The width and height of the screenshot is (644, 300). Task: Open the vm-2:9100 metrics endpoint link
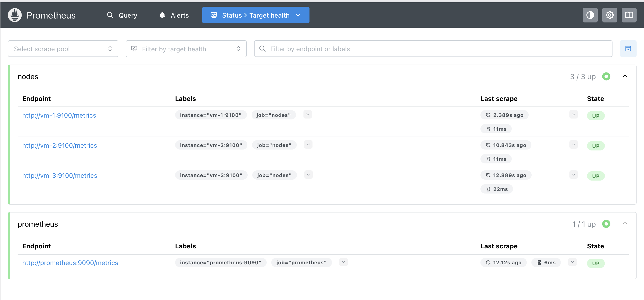60,145
